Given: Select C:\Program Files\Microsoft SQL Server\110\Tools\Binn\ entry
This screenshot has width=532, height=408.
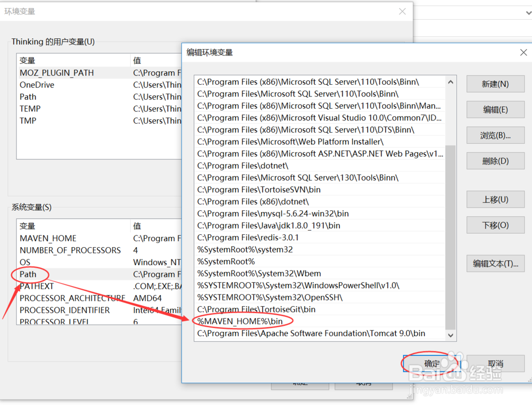Looking at the screenshot, I should coord(320,94).
